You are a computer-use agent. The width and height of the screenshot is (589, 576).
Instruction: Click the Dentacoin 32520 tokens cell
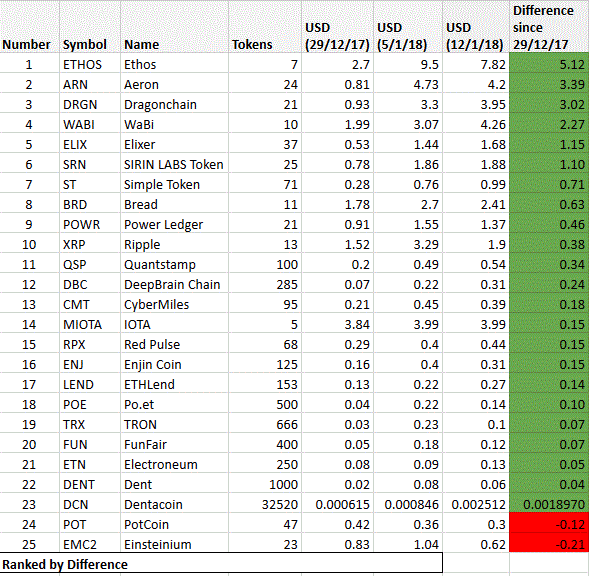click(265, 504)
